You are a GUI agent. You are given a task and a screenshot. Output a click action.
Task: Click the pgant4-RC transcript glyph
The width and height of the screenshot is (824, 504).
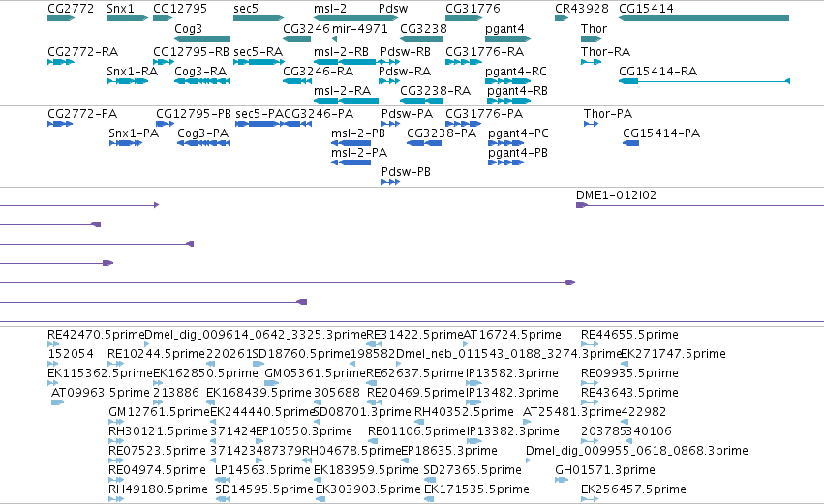tap(508, 81)
